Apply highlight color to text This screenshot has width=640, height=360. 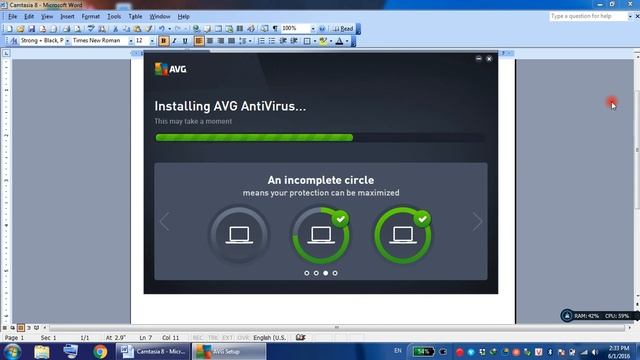pos(323,41)
